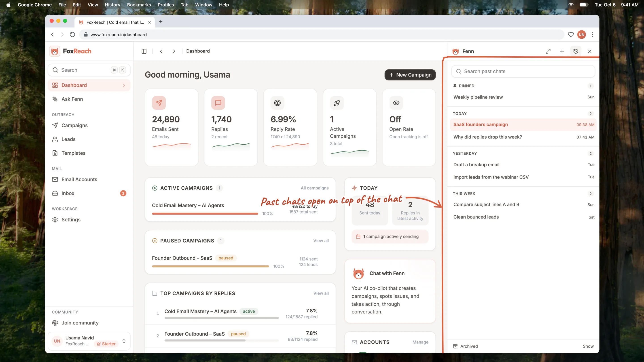Open Campaigns in sidebar
644x362 pixels.
(89, 125)
